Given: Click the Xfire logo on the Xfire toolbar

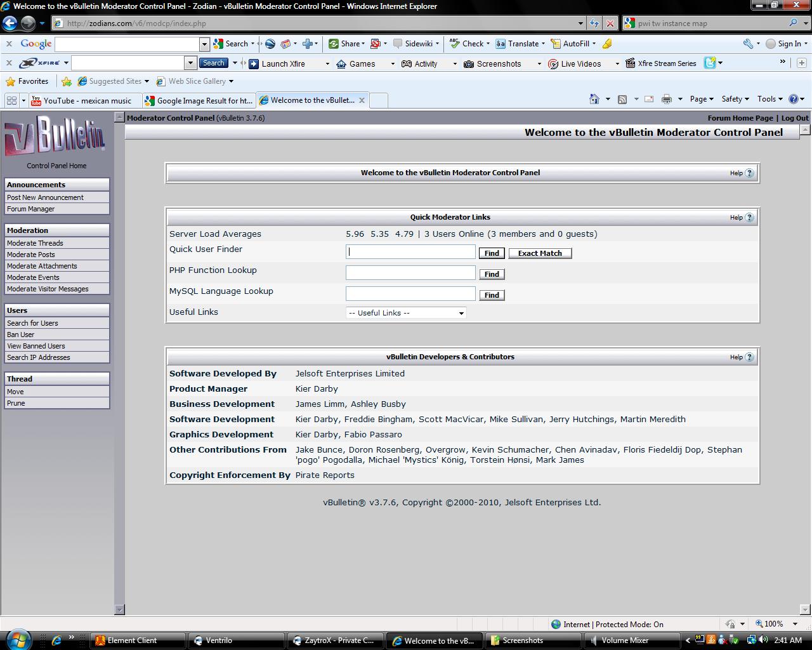Looking at the screenshot, I should 40,63.
